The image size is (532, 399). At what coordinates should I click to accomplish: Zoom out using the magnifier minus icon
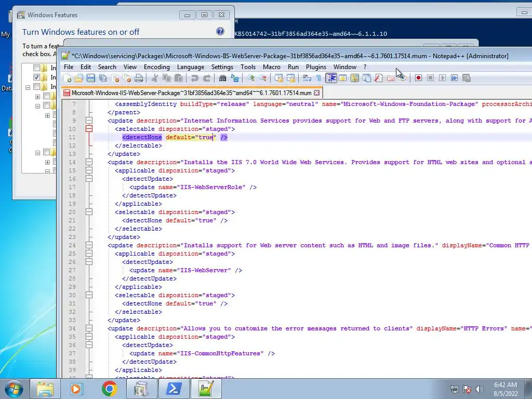[x=263, y=78]
